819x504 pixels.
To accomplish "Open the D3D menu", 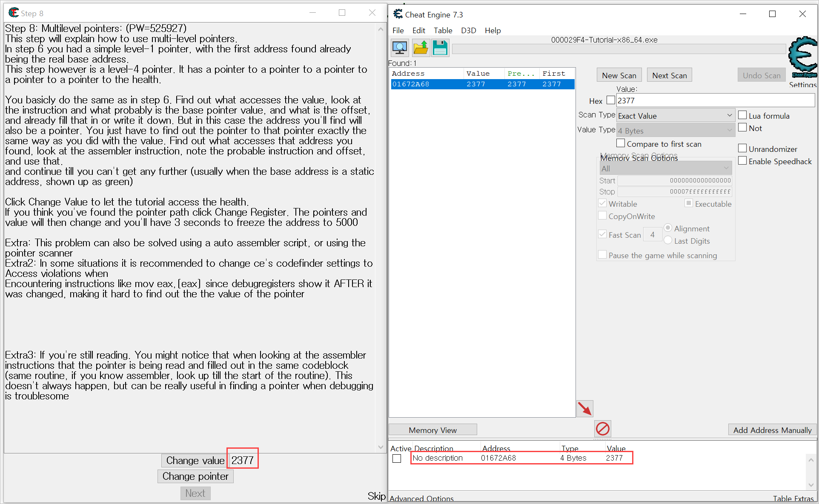I will tap(468, 31).
